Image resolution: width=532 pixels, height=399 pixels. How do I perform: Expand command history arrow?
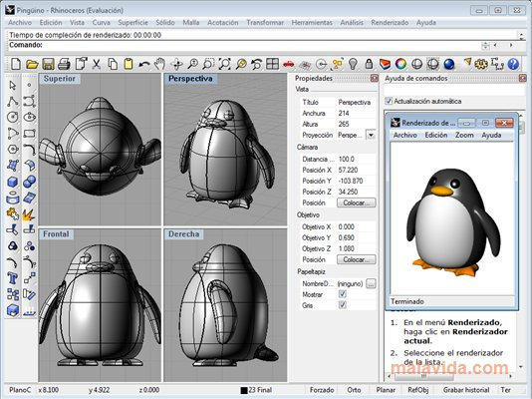[521, 35]
